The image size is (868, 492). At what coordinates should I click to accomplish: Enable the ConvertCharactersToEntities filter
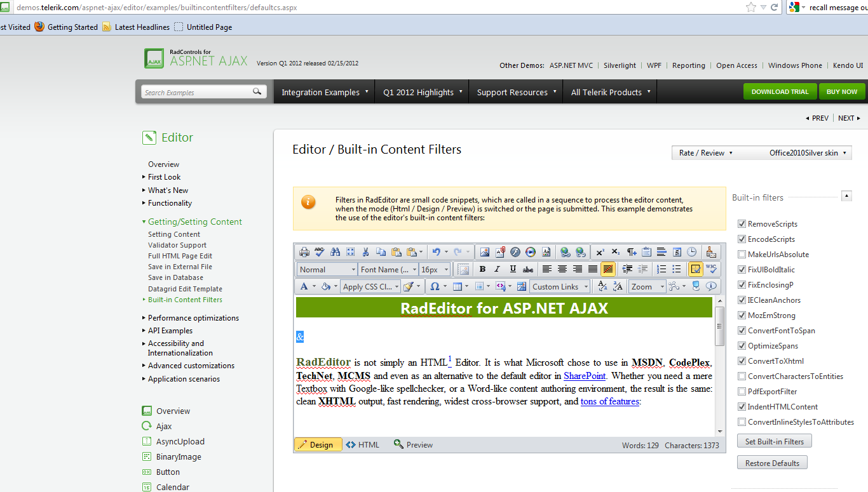pyautogui.click(x=742, y=376)
